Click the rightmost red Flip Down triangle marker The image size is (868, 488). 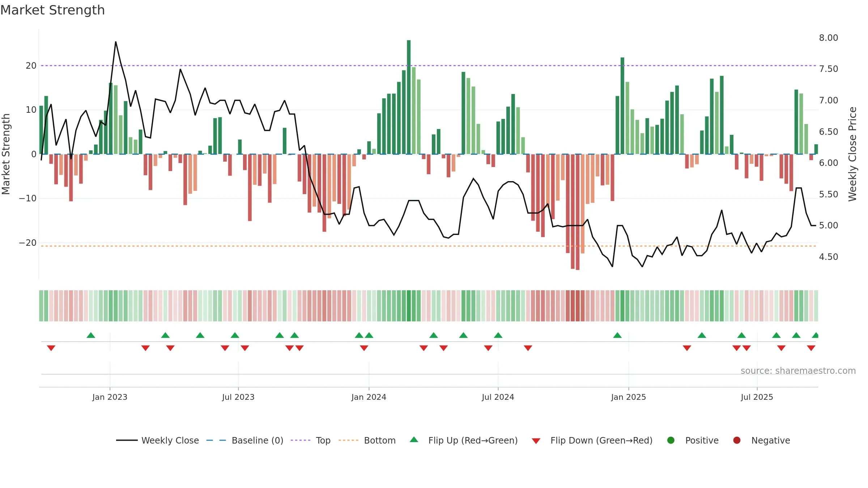pyautogui.click(x=811, y=348)
